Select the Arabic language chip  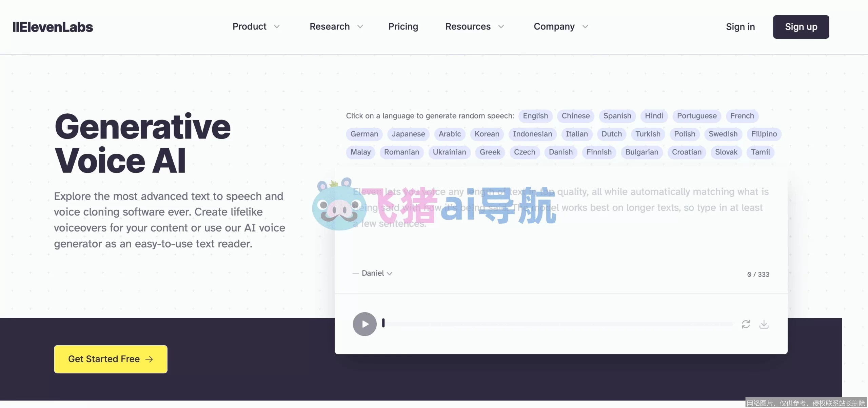point(450,134)
